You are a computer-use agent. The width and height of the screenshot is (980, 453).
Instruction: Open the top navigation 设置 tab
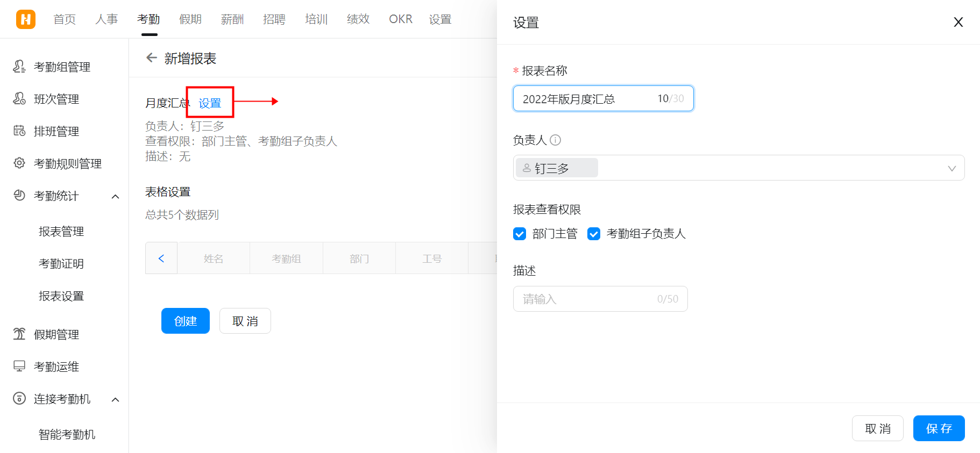coord(440,19)
